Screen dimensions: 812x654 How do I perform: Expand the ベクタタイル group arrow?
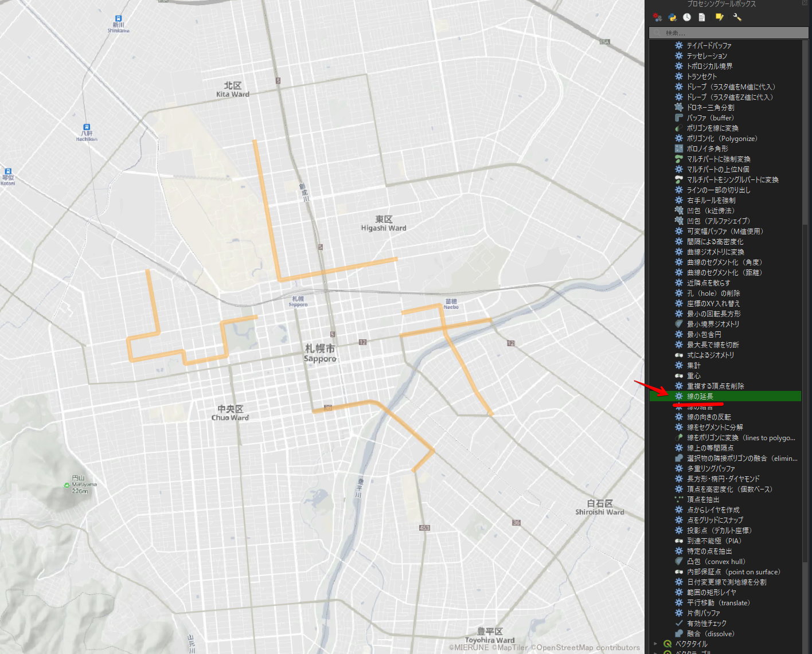tap(655, 644)
